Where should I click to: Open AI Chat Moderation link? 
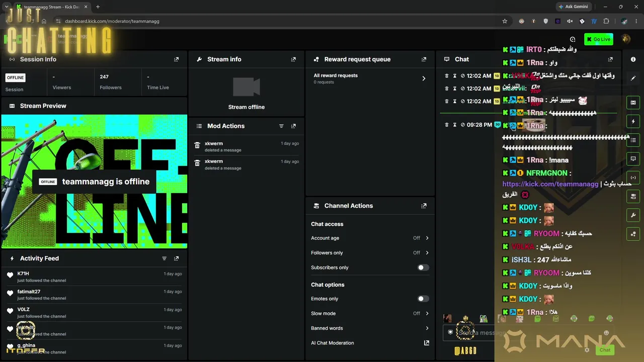[x=370, y=343]
